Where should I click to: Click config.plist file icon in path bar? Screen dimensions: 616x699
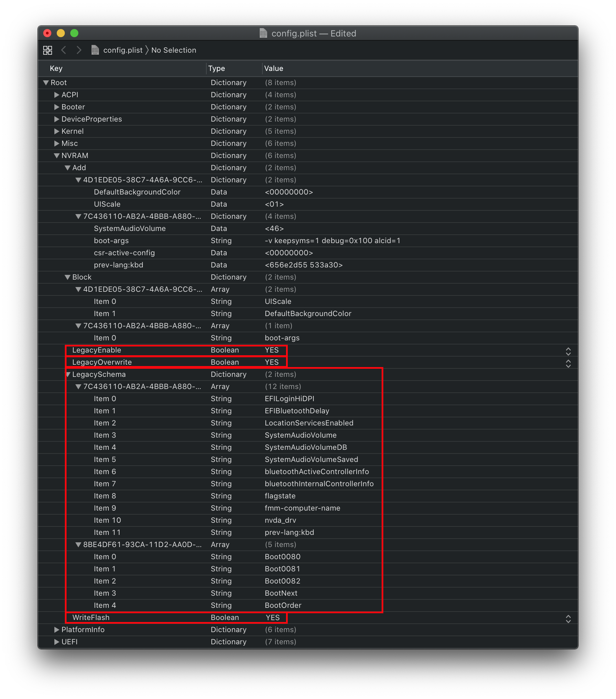coord(95,50)
